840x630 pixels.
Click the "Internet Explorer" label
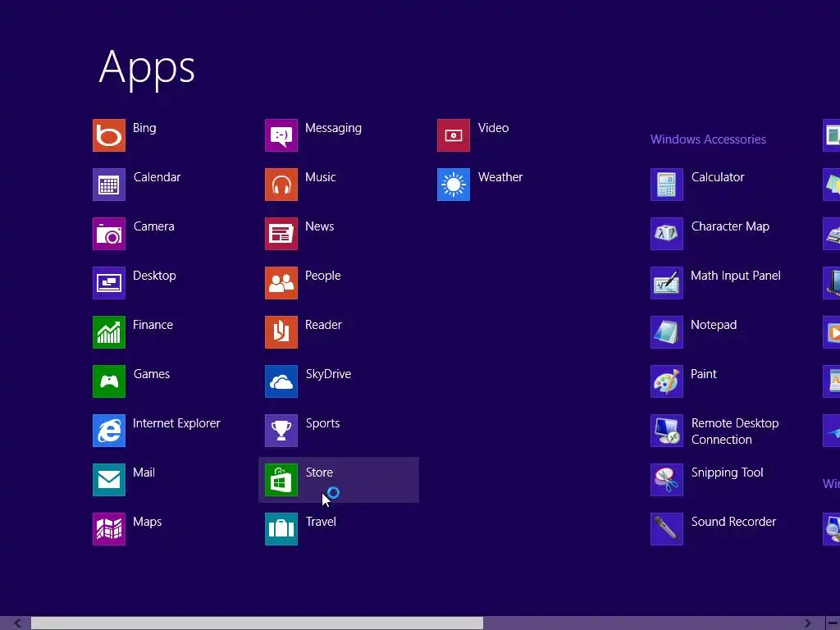(176, 423)
